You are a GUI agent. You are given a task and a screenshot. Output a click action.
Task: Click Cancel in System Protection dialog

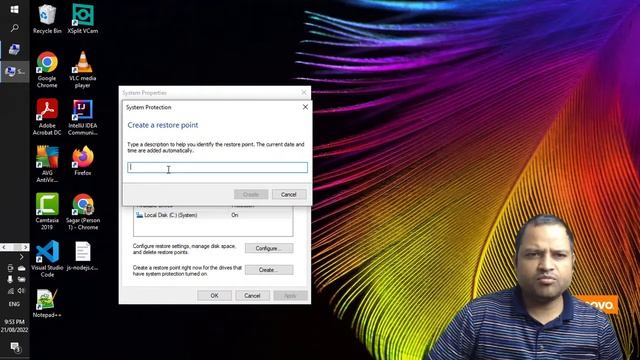[x=289, y=194]
